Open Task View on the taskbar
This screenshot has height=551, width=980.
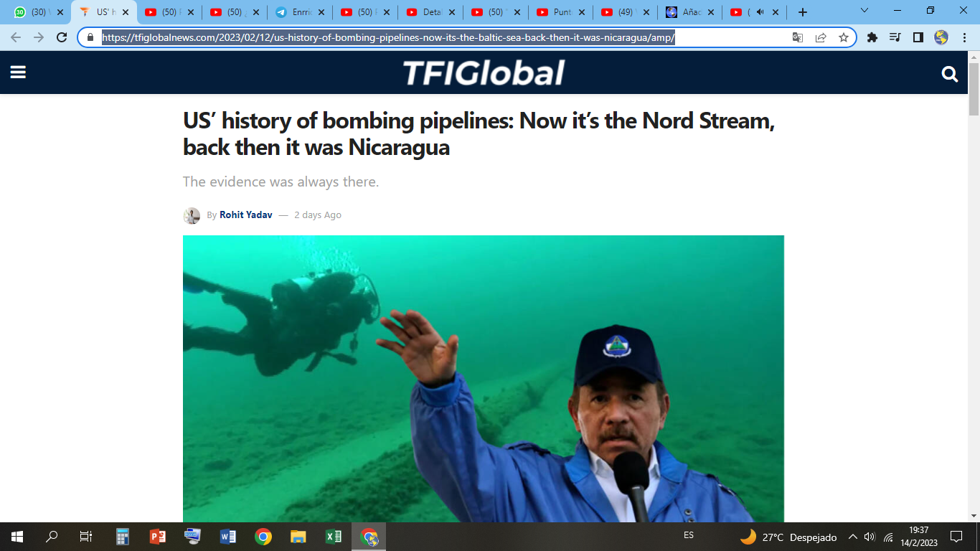[x=85, y=537]
